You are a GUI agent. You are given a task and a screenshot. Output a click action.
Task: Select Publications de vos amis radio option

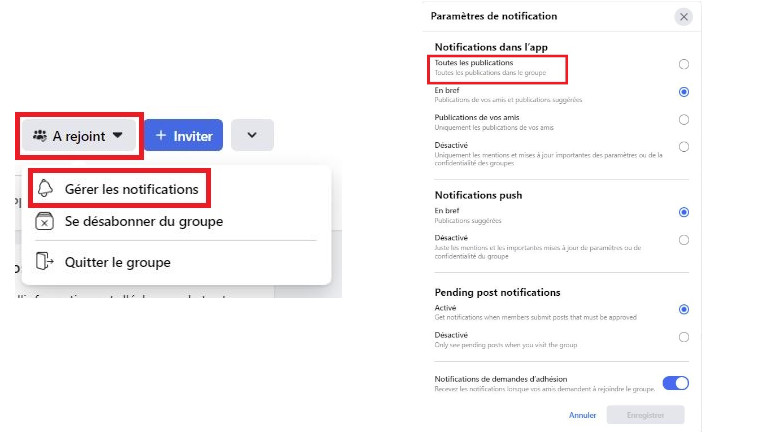684,120
